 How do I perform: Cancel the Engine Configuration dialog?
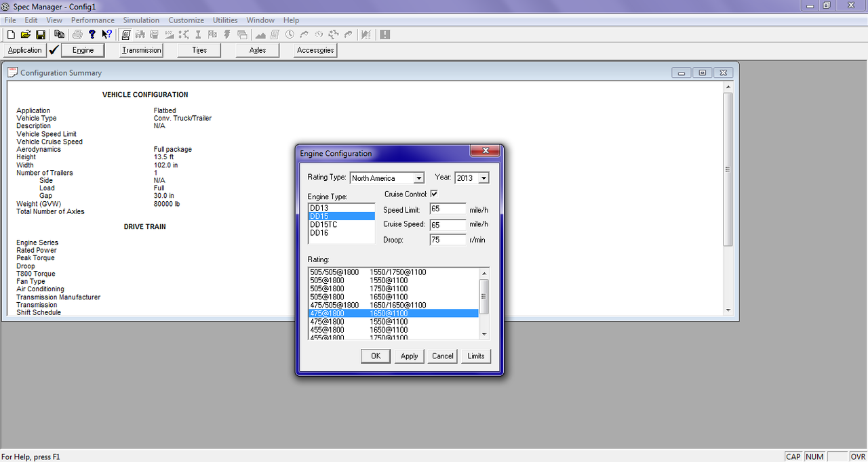443,356
